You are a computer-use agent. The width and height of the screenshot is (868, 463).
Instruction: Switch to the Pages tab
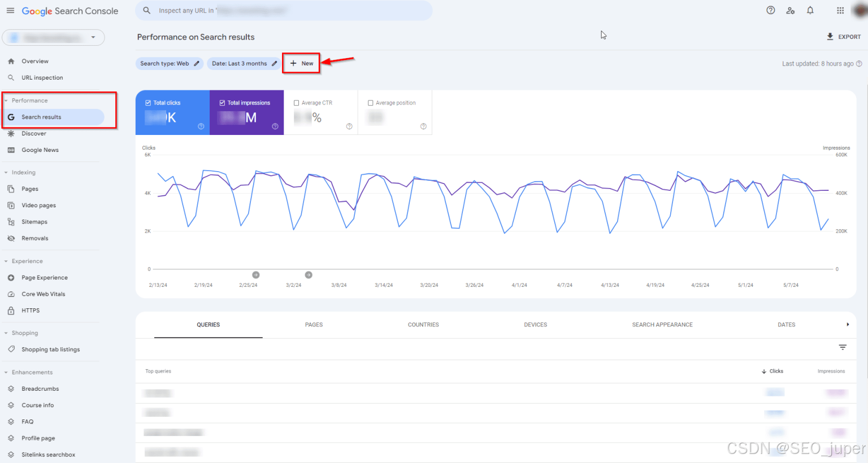click(x=314, y=325)
